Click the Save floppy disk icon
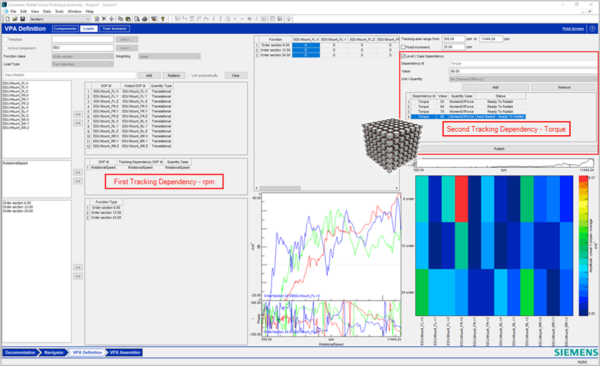Screen dimensions: 600x366 (22, 19)
